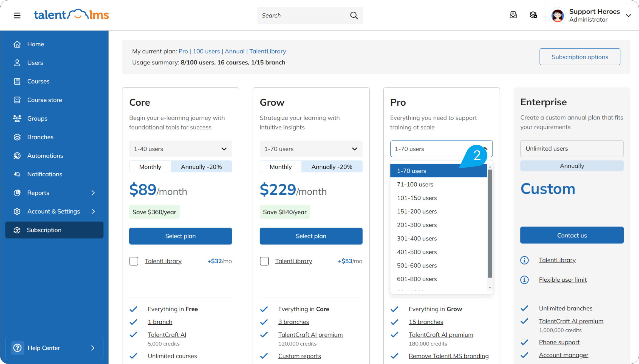639x364 pixels.
Task: Select 1-70 users option in list
Action: (x=439, y=171)
